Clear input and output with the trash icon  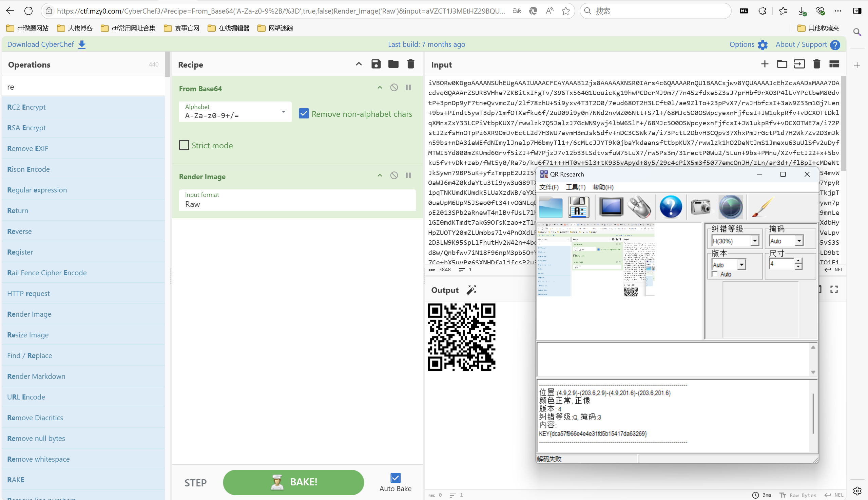tap(816, 64)
